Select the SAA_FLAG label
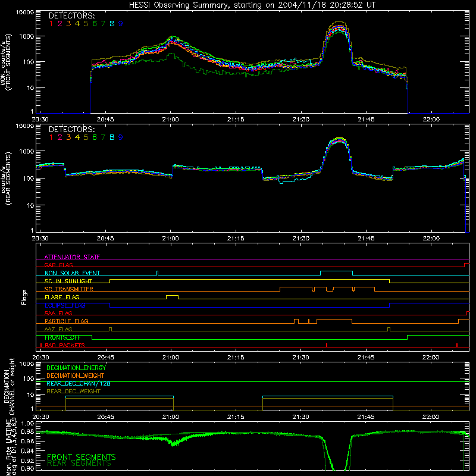Viewport: 476px width, 476px height. pyautogui.click(x=58, y=313)
